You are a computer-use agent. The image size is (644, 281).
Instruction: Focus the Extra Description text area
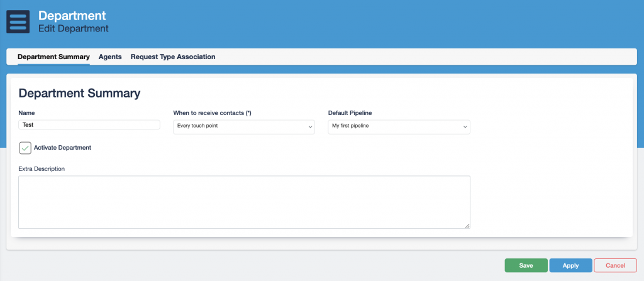[x=244, y=202]
